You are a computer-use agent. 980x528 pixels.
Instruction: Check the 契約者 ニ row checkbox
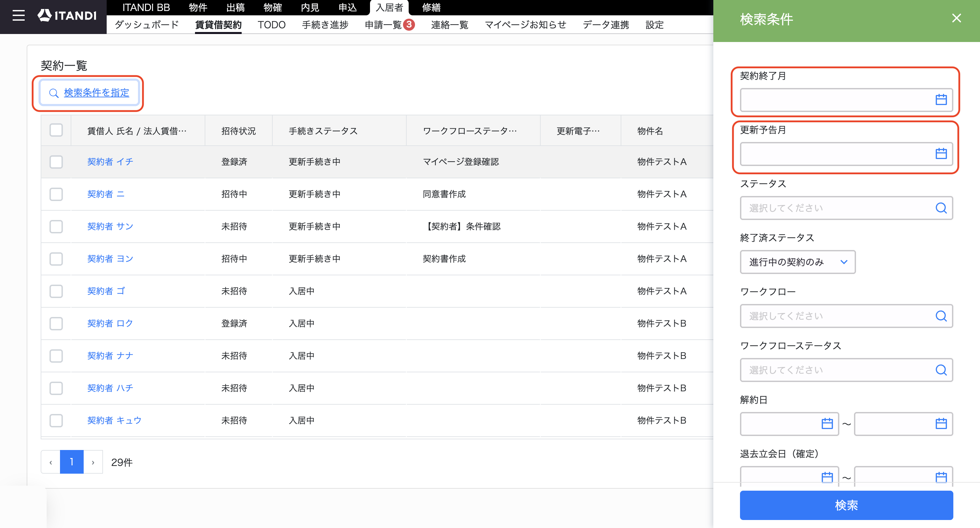[x=56, y=194]
